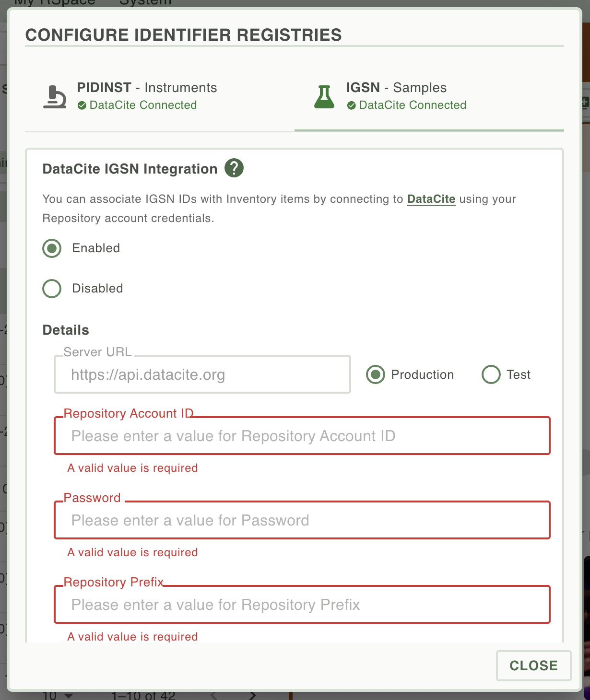Select the Enabled radio button
This screenshot has width=590, height=700.
coord(52,248)
